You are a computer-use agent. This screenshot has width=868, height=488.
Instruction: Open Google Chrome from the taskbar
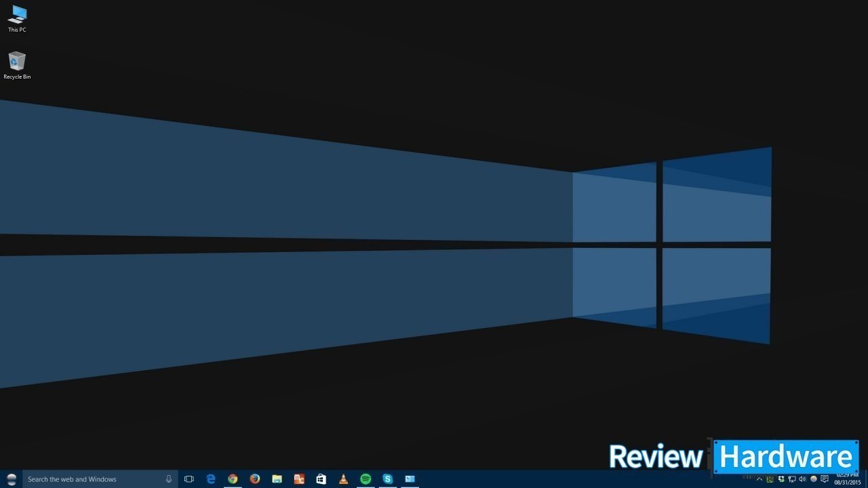click(x=233, y=479)
